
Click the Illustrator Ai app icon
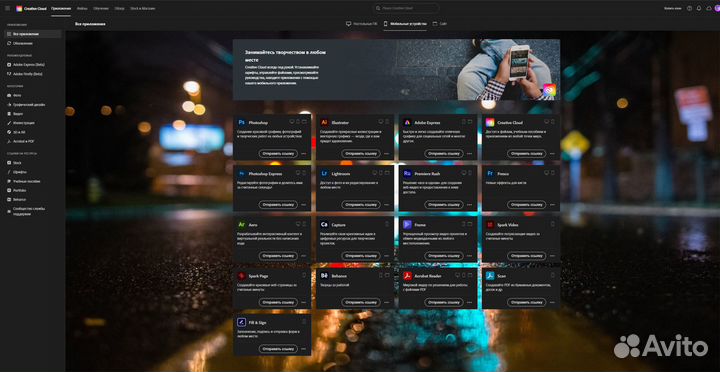324,122
